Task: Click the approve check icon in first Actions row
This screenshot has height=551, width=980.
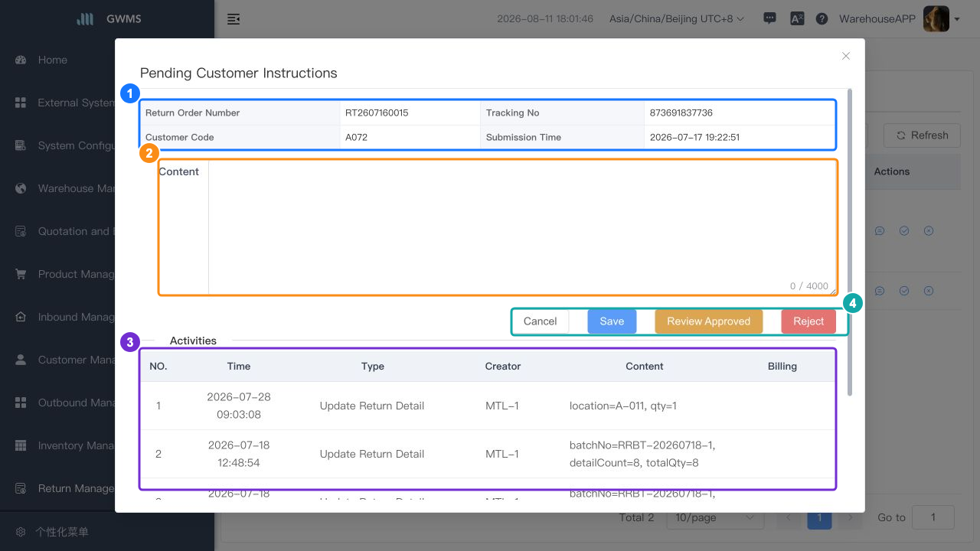Action: click(904, 230)
